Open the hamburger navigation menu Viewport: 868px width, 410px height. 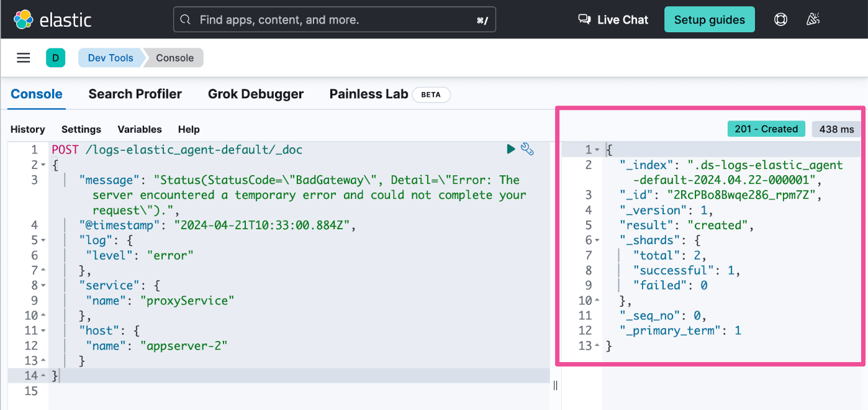pos(24,58)
